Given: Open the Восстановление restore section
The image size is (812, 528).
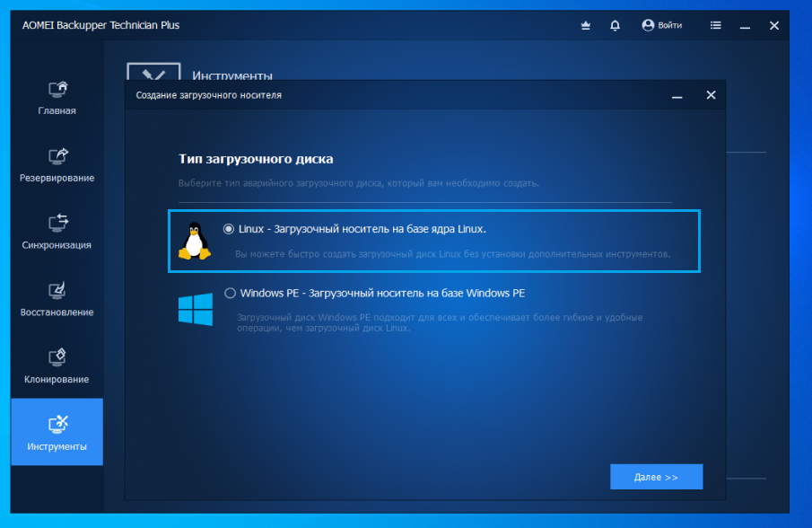Looking at the screenshot, I should click(57, 300).
